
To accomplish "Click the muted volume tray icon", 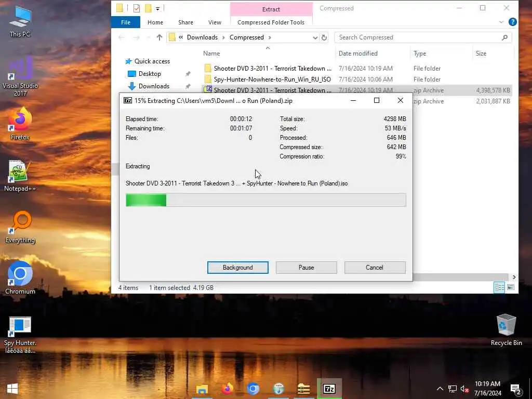I will [x=464, y=389].
